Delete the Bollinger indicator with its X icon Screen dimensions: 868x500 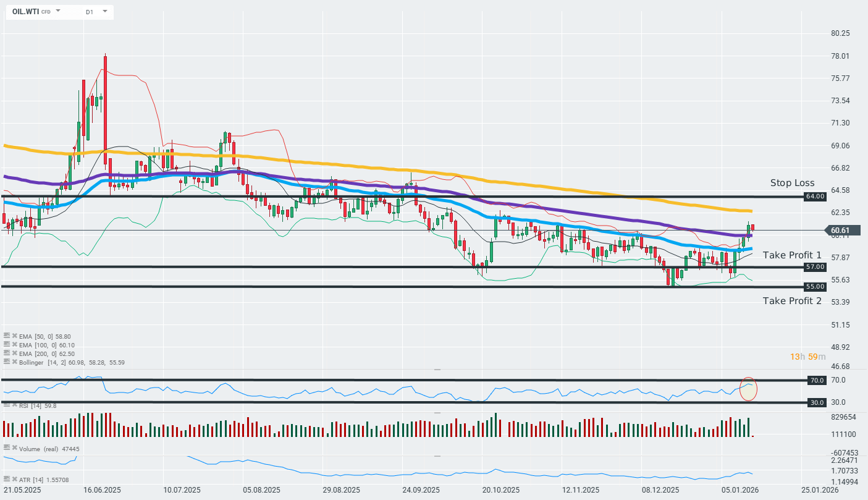[x=15, y=362]
